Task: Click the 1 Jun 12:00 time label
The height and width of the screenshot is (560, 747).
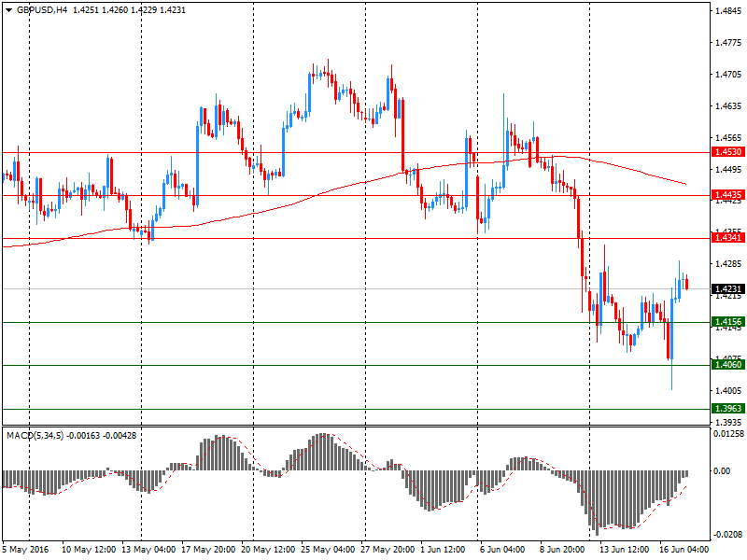Action: coord(443,550)
